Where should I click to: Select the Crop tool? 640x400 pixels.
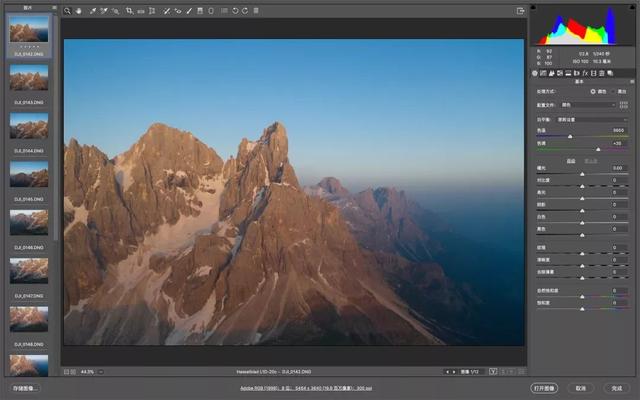tap(129, 11)
